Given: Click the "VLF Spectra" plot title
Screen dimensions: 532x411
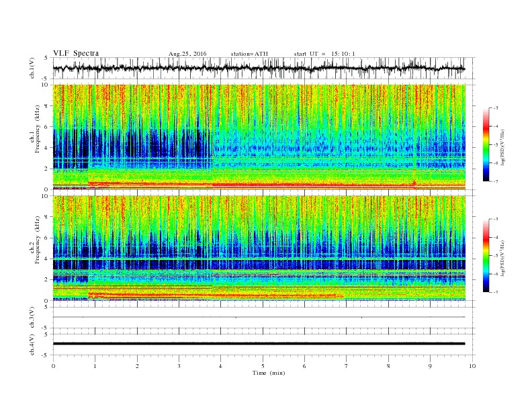Looking at the screenshot, I should tap(76, 53).
